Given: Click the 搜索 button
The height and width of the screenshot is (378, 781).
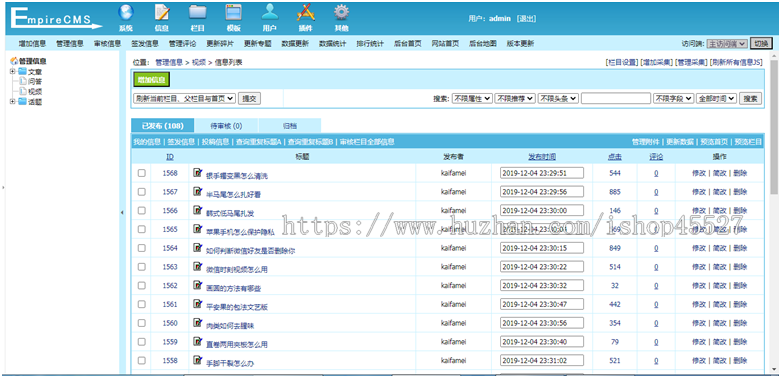Looking at the screenshot, I should point(751,99).
